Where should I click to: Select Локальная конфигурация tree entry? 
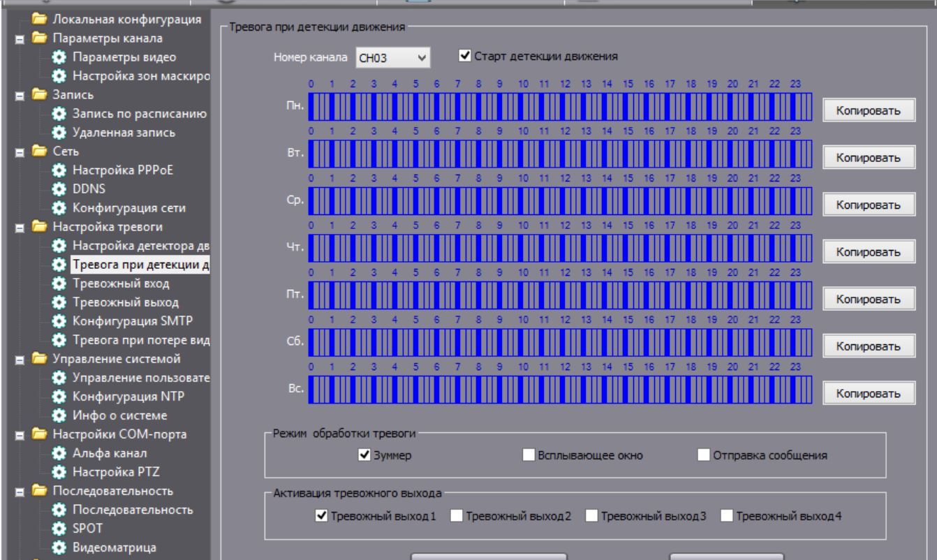point(128,19)
